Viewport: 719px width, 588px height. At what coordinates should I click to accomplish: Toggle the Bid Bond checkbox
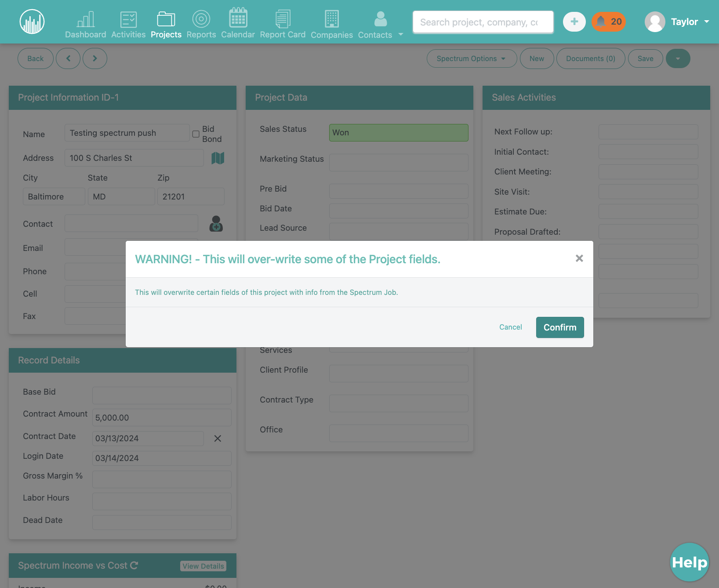pyautogui.click(x=196, y=134)
